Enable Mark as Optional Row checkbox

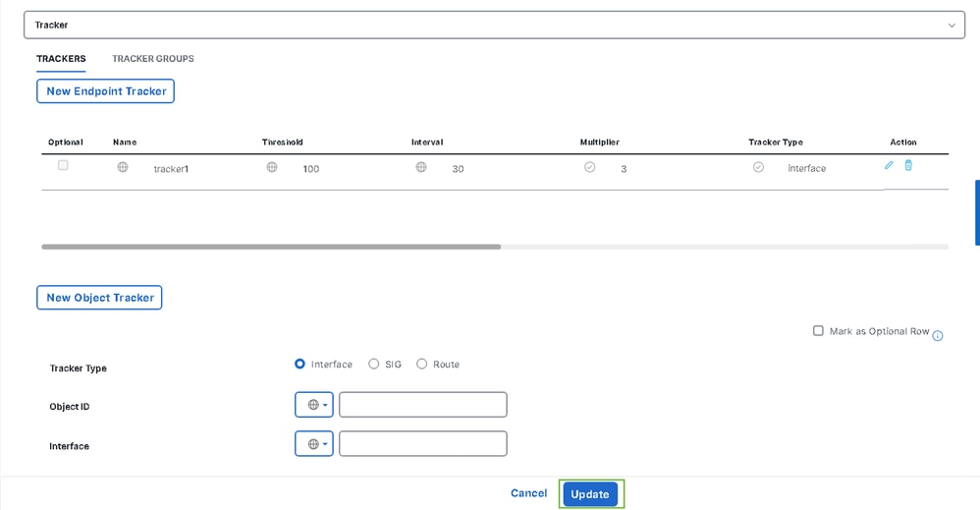coord(818,330)
